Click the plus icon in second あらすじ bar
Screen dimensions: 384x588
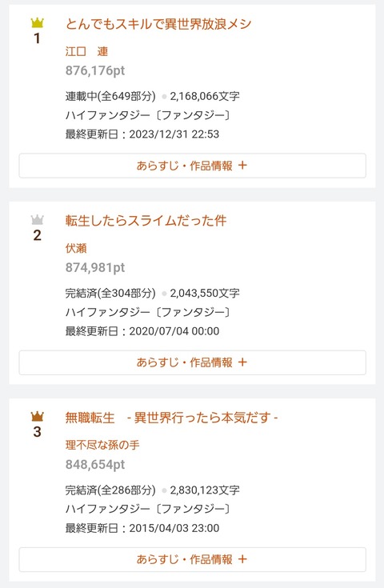click(x=242, y=362)
